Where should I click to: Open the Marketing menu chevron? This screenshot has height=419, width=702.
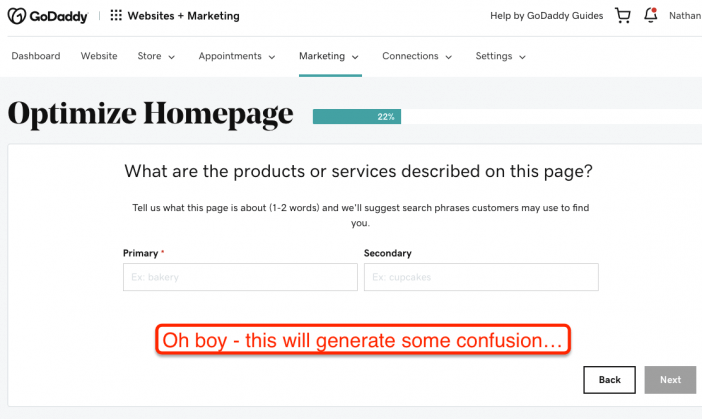355,57
